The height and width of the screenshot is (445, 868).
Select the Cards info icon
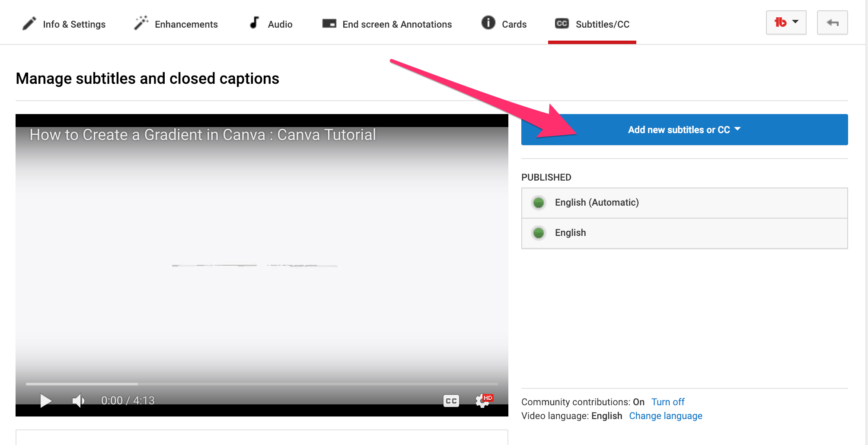point(488,23)
